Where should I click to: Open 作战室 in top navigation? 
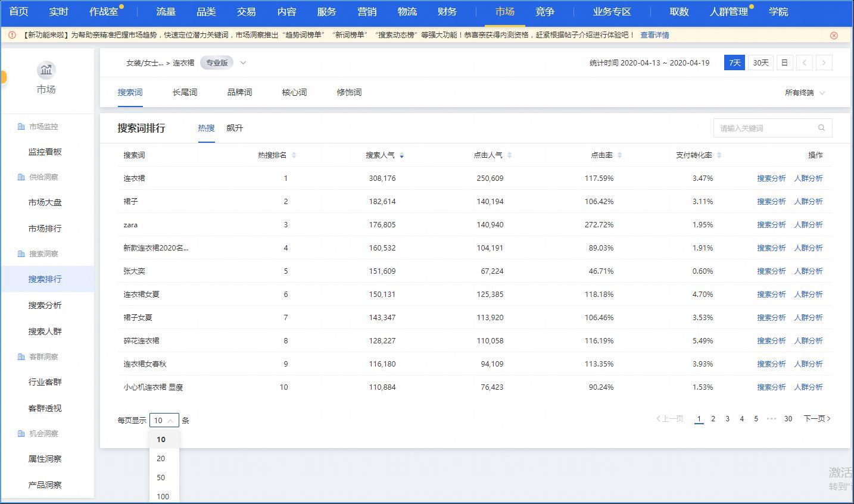click(x=104, y=12)
